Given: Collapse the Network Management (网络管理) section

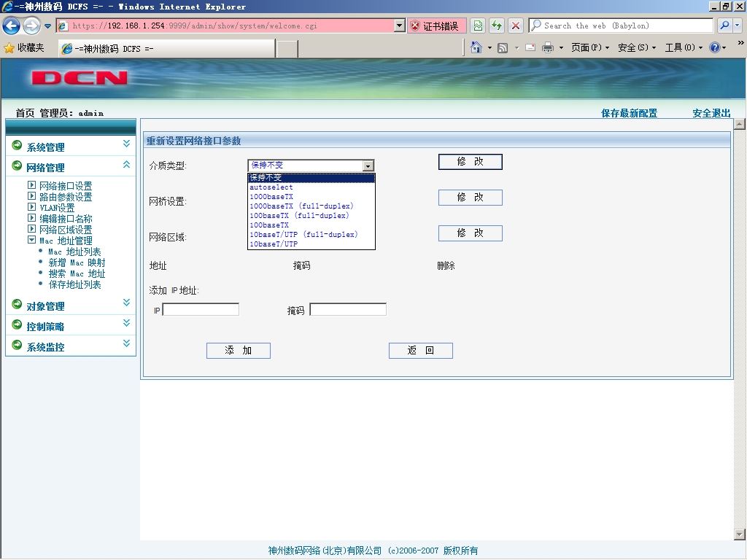Looking at the screenshot, I should click(126, 164).
